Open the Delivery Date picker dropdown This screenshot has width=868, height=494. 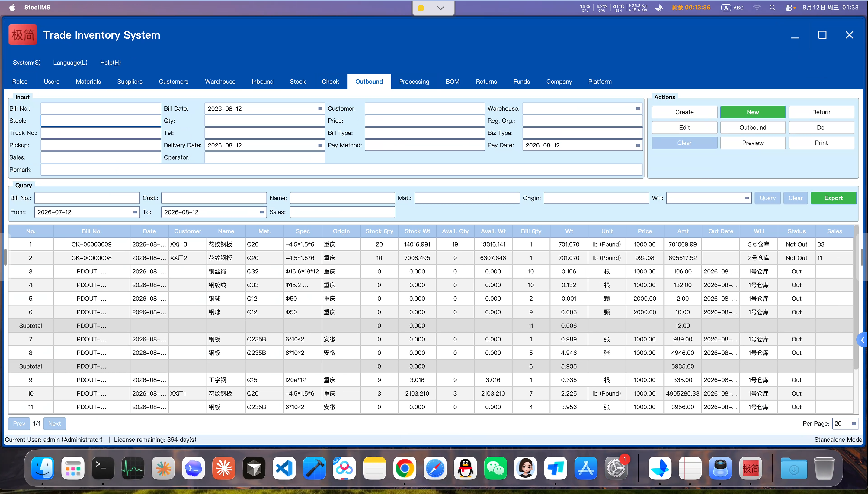point(320,145)
